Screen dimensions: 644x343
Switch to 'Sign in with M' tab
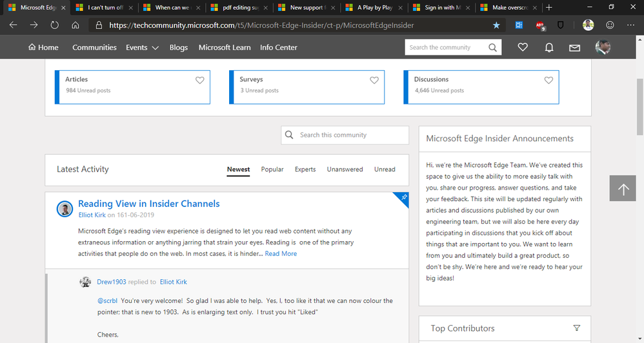(x=441, y=7)
